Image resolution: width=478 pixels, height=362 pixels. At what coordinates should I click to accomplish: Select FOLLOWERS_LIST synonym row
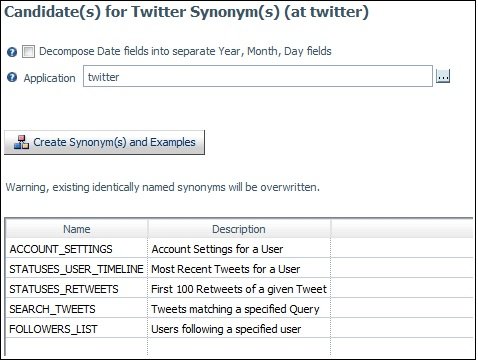(239, 329)
